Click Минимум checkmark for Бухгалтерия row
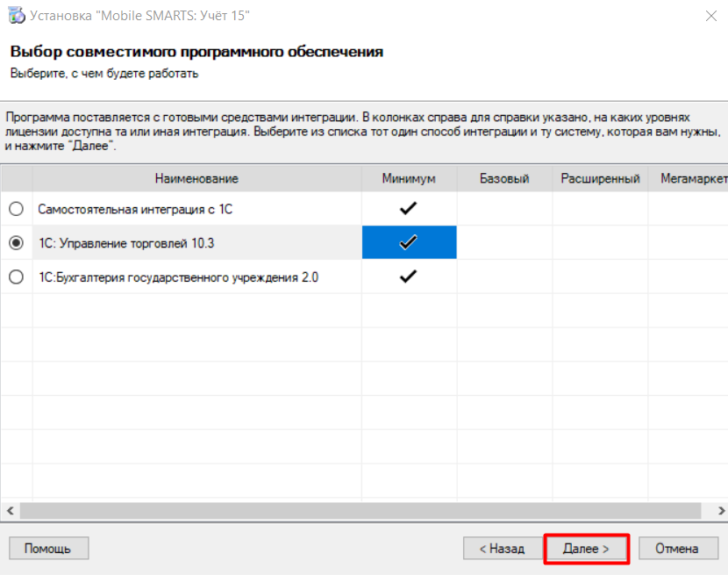728x575 pixels. [409, 277]
